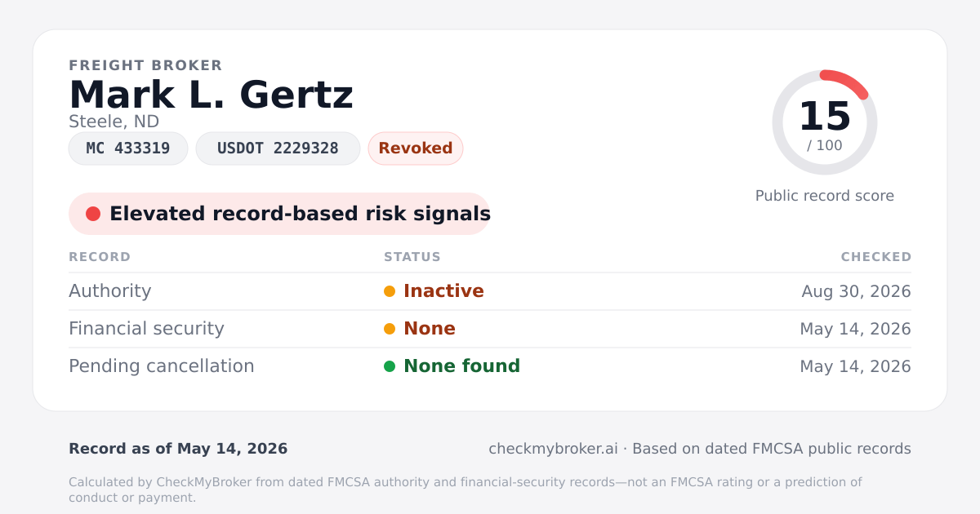Click the Public record score label
Screen dimensions: 980x514
point(825,196)
